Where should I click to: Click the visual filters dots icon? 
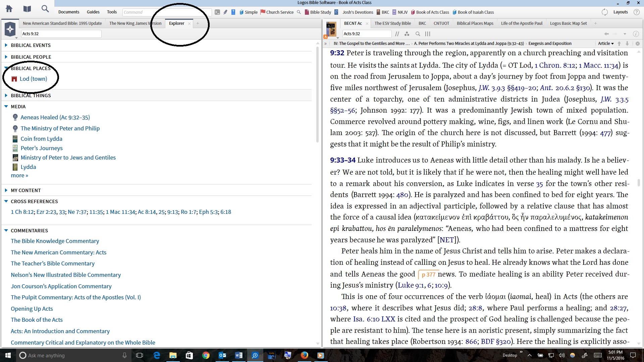click(x=407, y=34)
